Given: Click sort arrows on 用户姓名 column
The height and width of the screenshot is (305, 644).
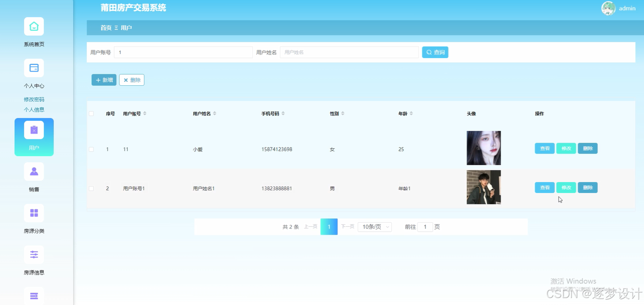Looking at the screenshot, I should tap(215, 114).
